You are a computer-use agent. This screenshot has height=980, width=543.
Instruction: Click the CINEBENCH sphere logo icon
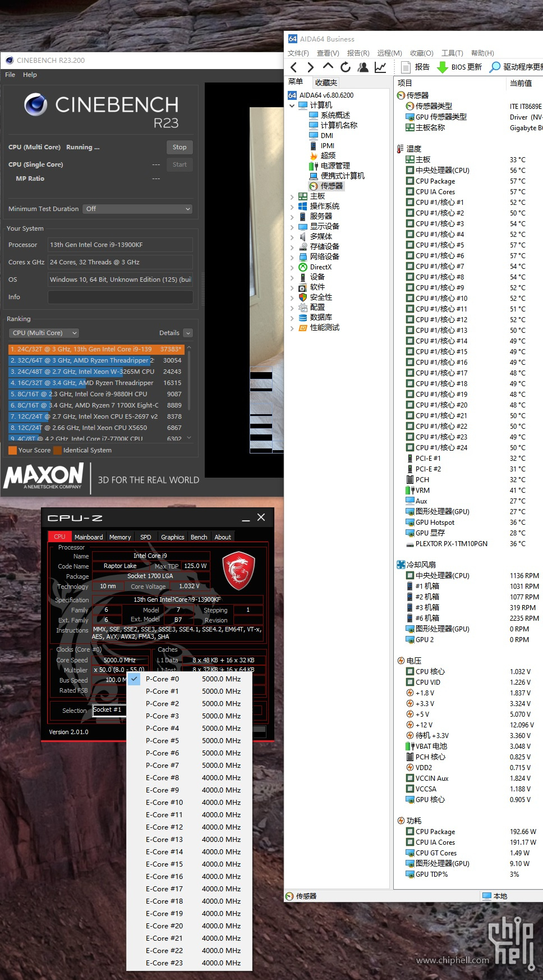36,104
